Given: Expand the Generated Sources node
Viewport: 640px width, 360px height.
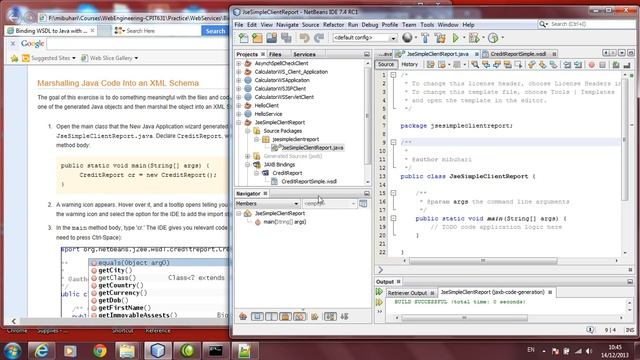Looking at the screenshot, I should tap(248, 156).
